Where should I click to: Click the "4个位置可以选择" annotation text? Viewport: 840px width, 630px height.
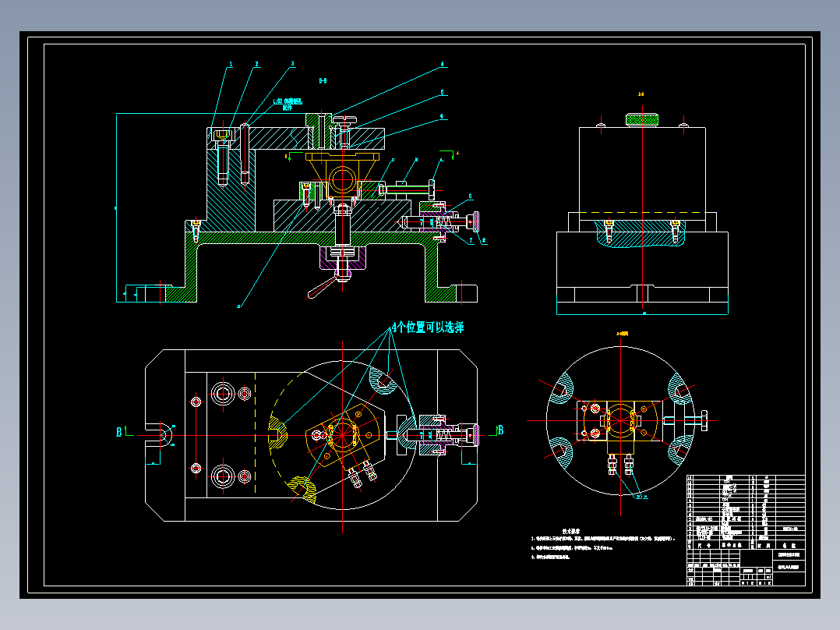click(x=428, y=327)
